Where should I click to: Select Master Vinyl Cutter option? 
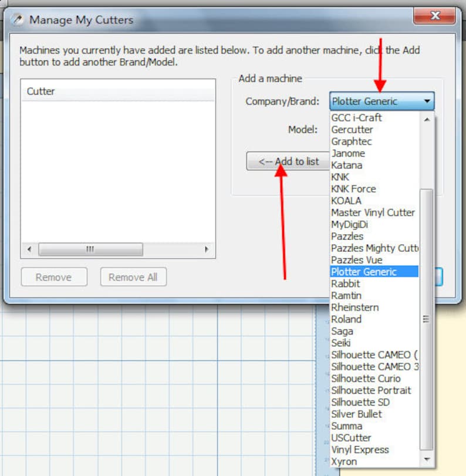click(374, 212)
